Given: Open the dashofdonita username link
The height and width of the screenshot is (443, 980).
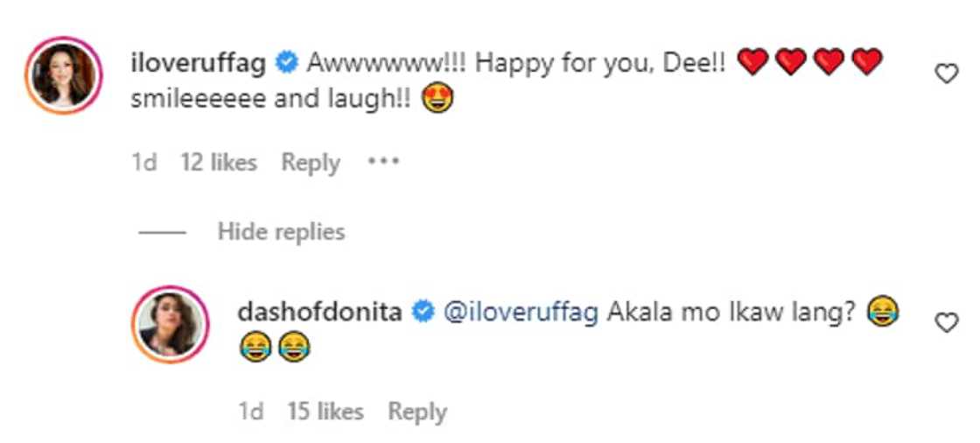Looking at the screenshot, I should 319,312.
